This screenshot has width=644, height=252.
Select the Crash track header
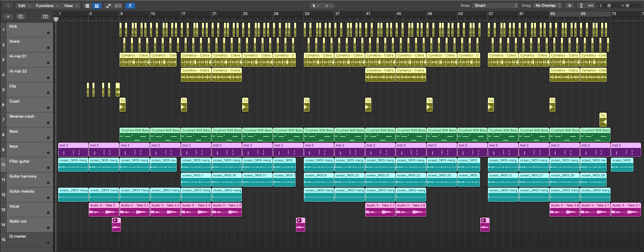(x=27, y=105)
